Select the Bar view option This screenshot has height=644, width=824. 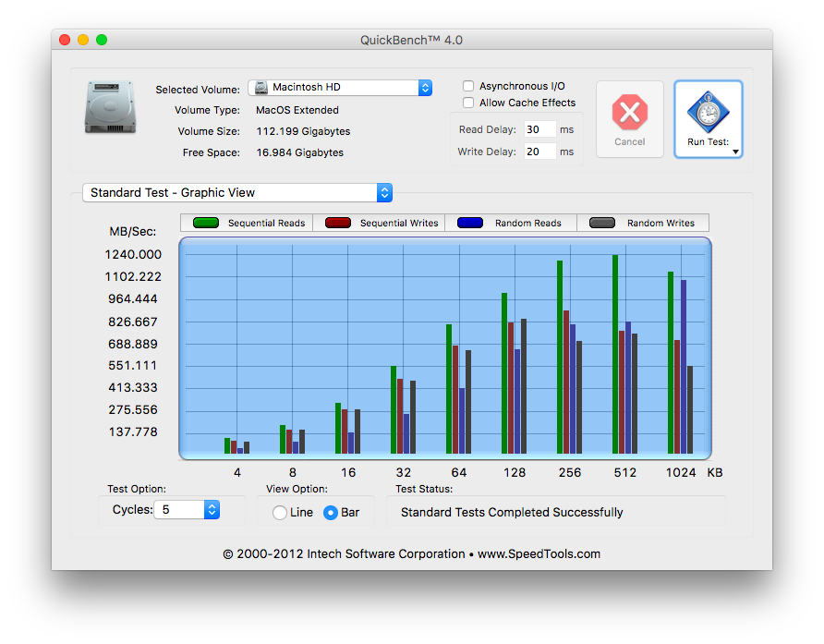[331, 513]
